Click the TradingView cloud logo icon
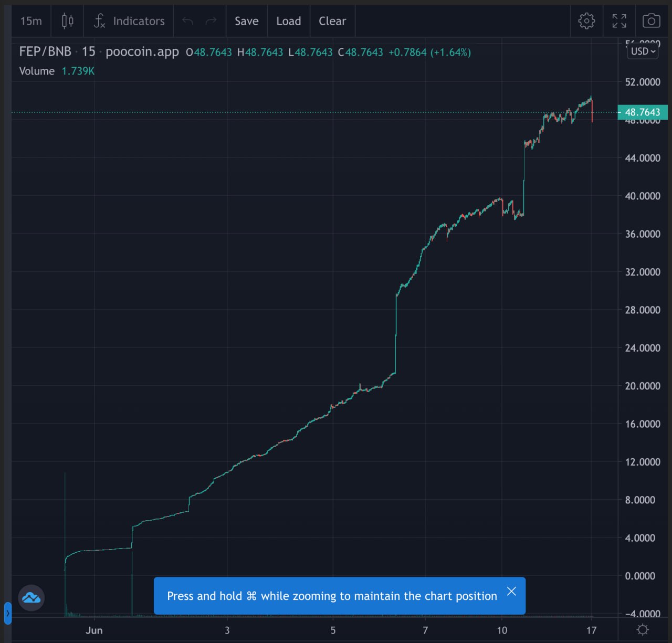 pos(31,598)
